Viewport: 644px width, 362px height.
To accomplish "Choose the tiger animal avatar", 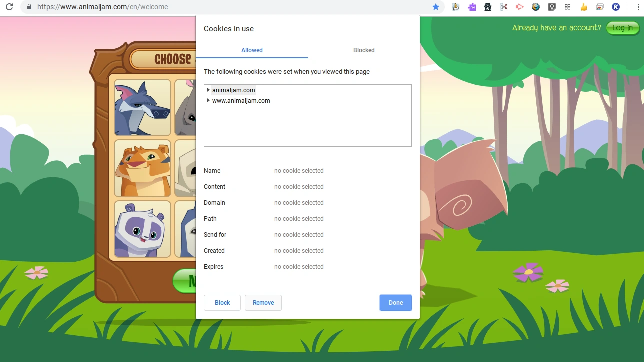I will 143,168.
